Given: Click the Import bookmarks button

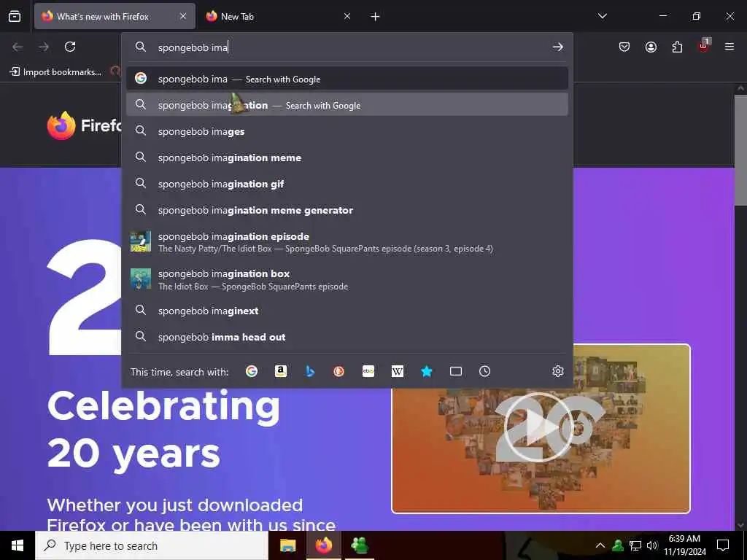Looking at the screenshot, I should (x=55, y=72).
